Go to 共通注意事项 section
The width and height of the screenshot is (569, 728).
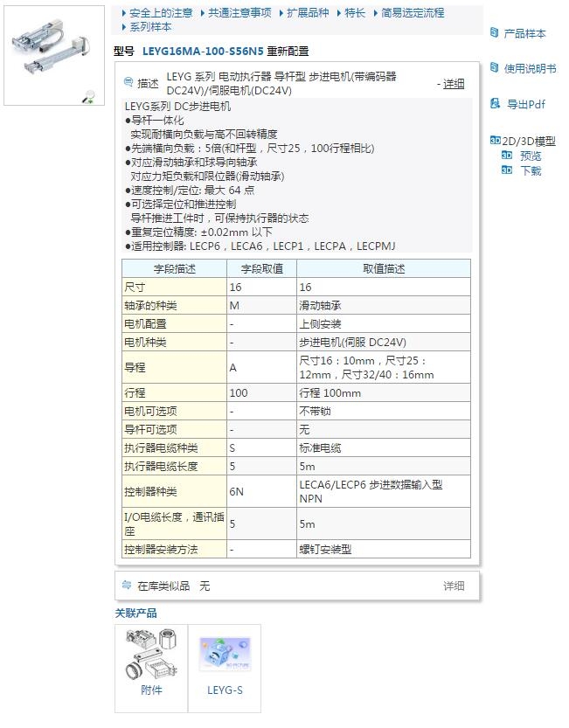tap(239, 13)
